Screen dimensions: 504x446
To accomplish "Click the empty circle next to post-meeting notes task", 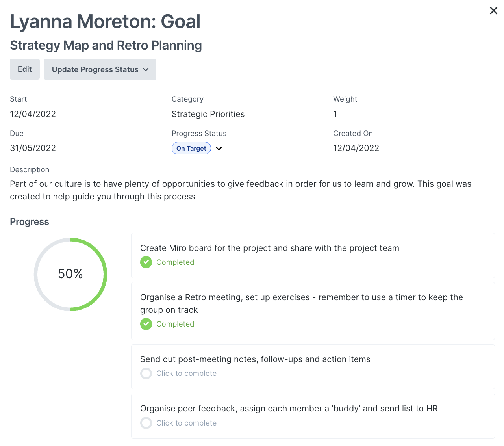I will [x=146, y=373].
